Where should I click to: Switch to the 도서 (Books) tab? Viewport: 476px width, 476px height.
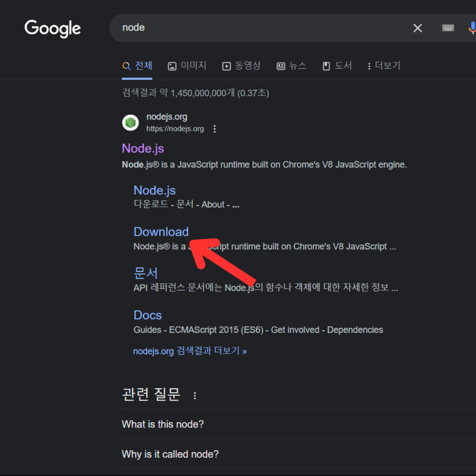tap(337, 66)
